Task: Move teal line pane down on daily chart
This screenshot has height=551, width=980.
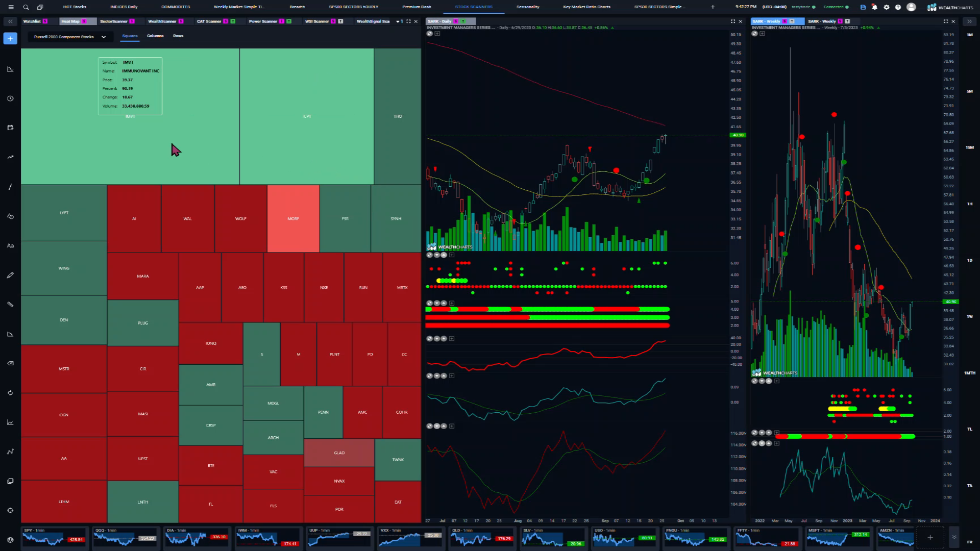Action: pyautogui.click(x=436, y=376)
